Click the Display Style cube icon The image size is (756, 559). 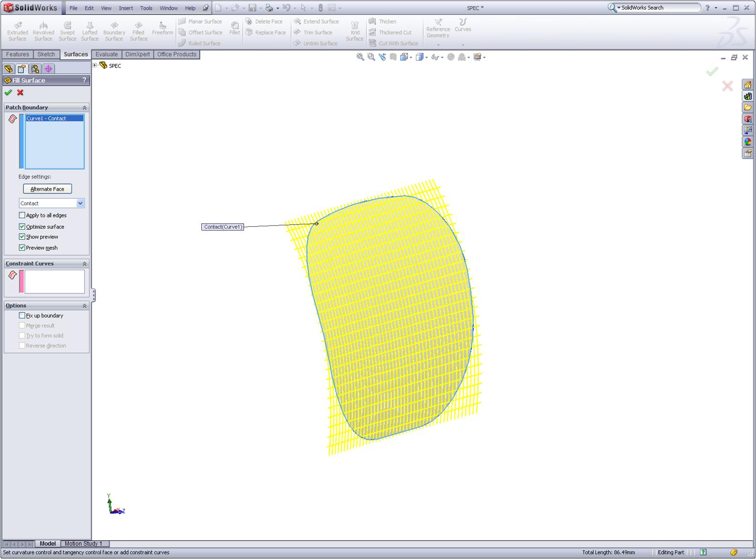pyautogui.click(x=419, y=57)
